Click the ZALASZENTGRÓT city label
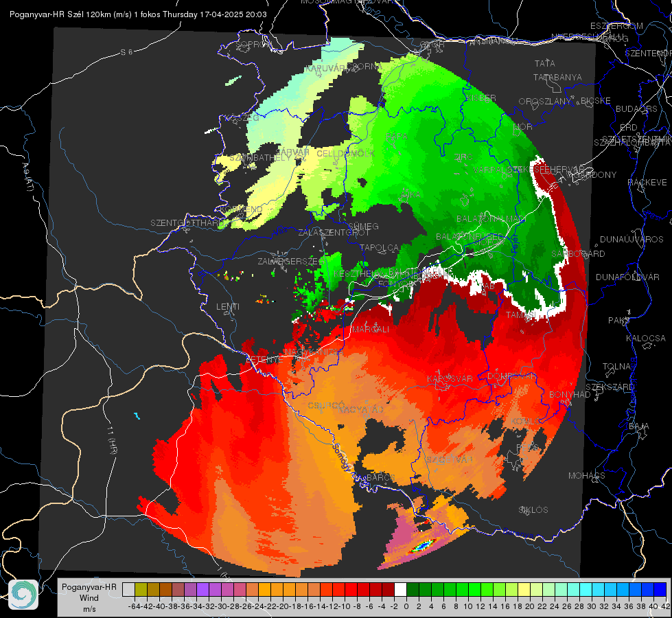Image resolution: width=672 pixels, height=618 pixels. click(x=334, y=233)
